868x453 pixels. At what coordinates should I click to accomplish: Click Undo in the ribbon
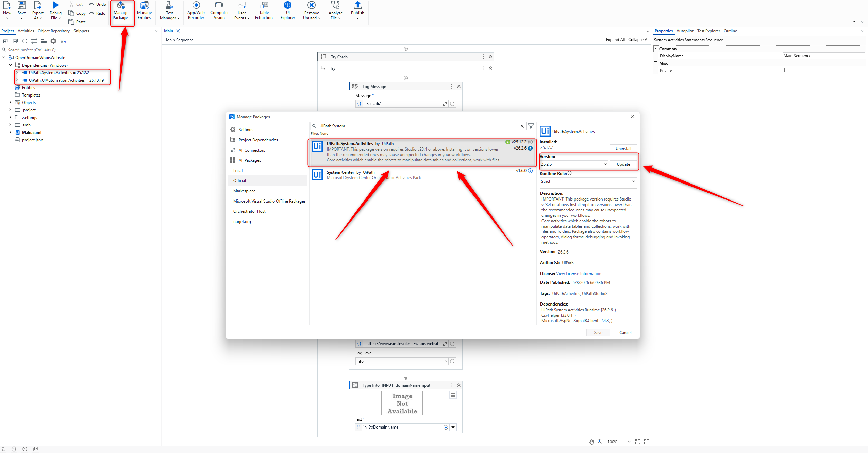[x=97, y=4]
